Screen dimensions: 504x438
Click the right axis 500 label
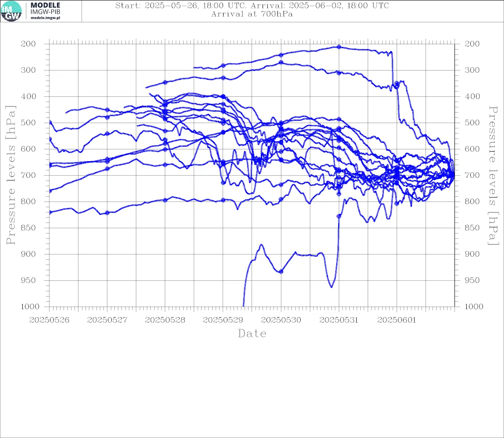472,123
